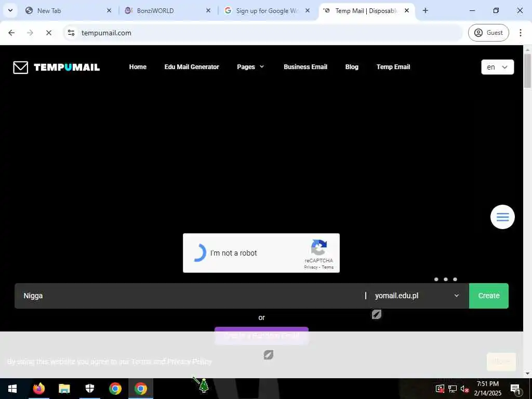Click the broken image icon under random email
The width and height of the screenshot is (532, 399).
tap(269, 355)
